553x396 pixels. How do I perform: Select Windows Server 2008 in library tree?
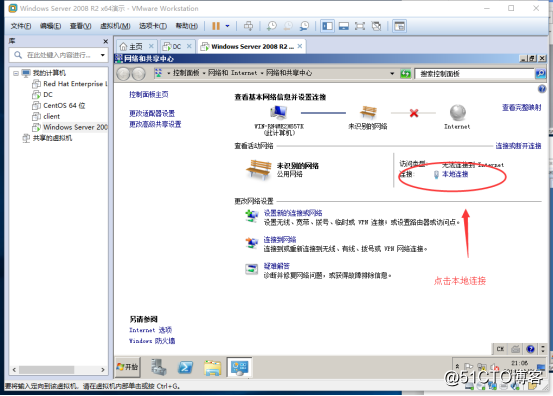[70, 127]
